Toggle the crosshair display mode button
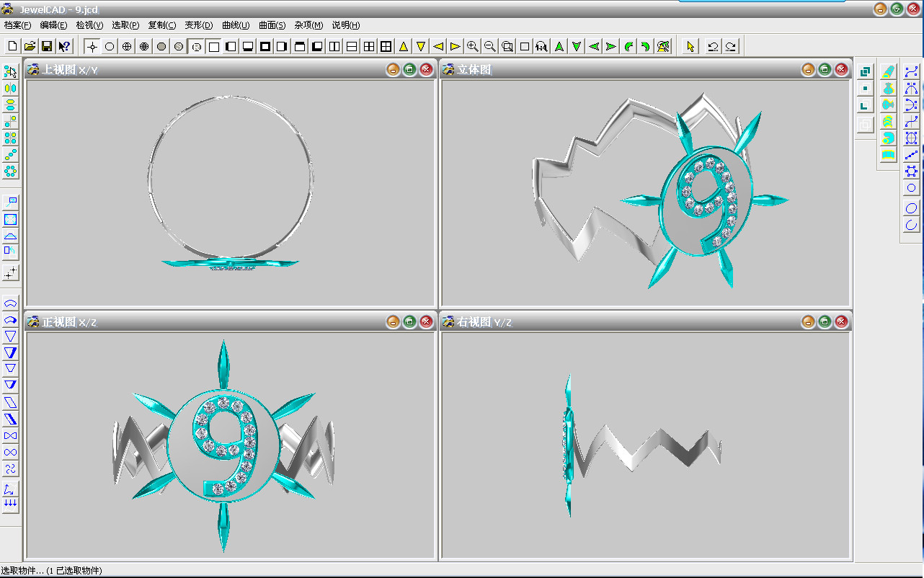924x578 pixels. [x=92, y=46]
